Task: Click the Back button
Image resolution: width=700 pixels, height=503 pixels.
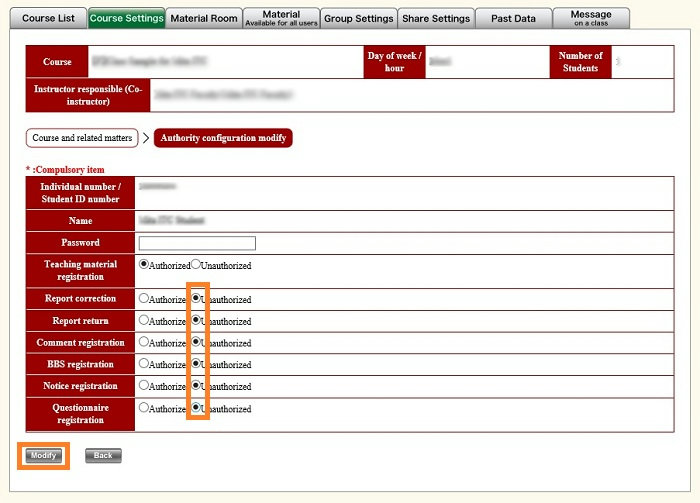Action: click(x=103, y=456)
